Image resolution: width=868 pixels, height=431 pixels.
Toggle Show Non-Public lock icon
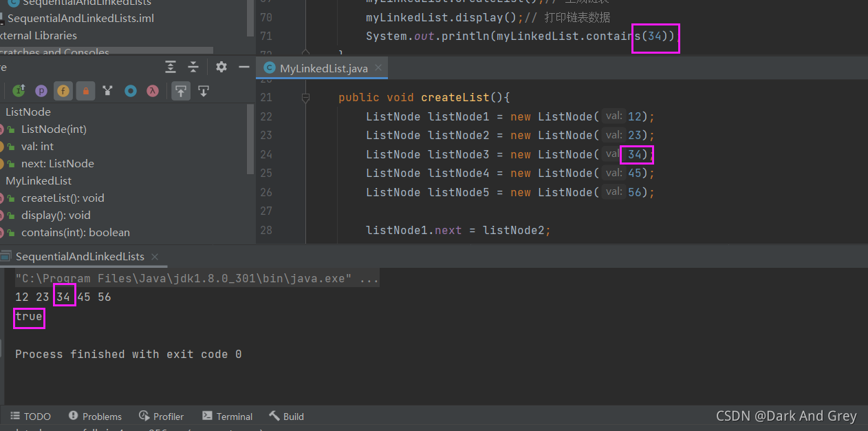(85, 90)
